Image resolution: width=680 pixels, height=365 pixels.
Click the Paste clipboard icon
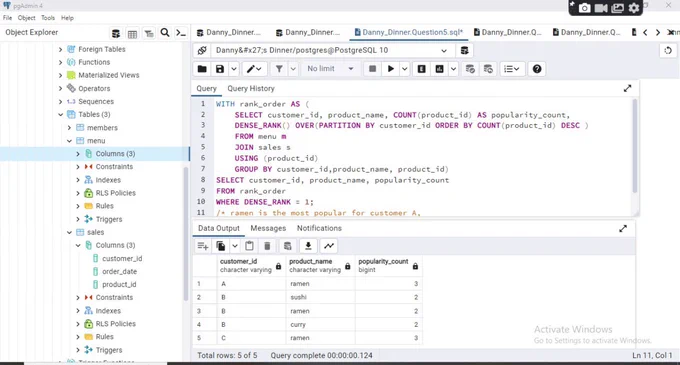249,246
